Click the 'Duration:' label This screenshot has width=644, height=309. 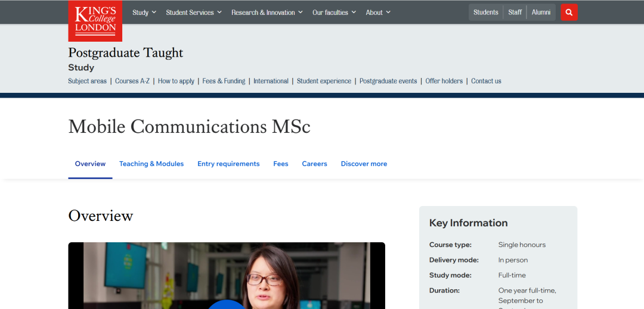444,290
